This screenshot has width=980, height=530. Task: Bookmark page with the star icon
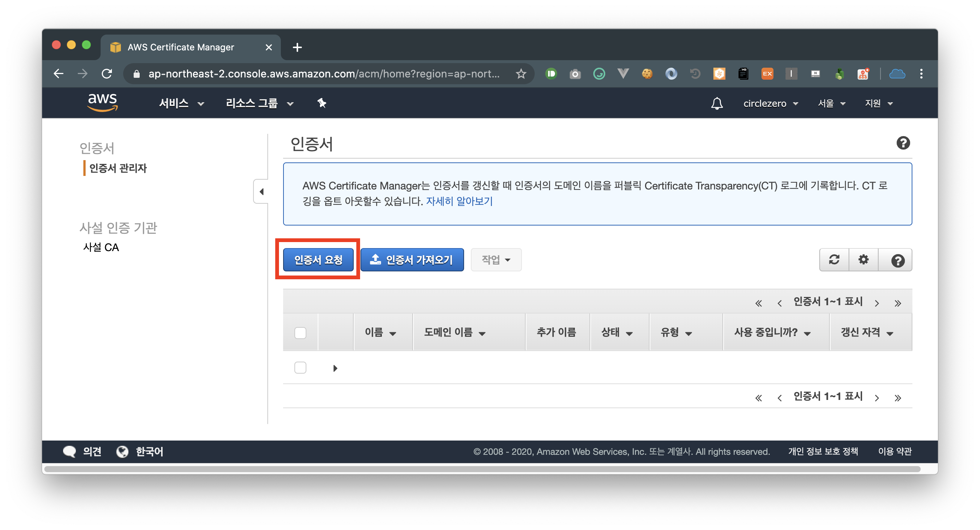[521, 74]
